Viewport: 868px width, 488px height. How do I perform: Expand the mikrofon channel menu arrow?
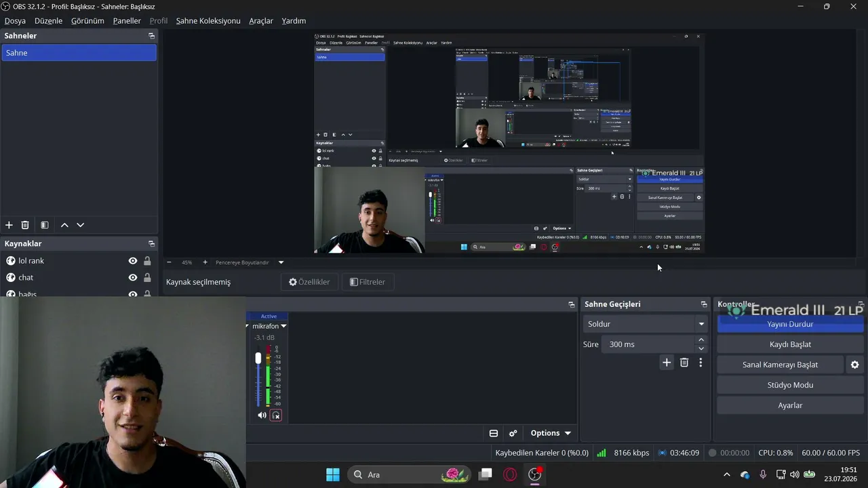click(283, 326)
